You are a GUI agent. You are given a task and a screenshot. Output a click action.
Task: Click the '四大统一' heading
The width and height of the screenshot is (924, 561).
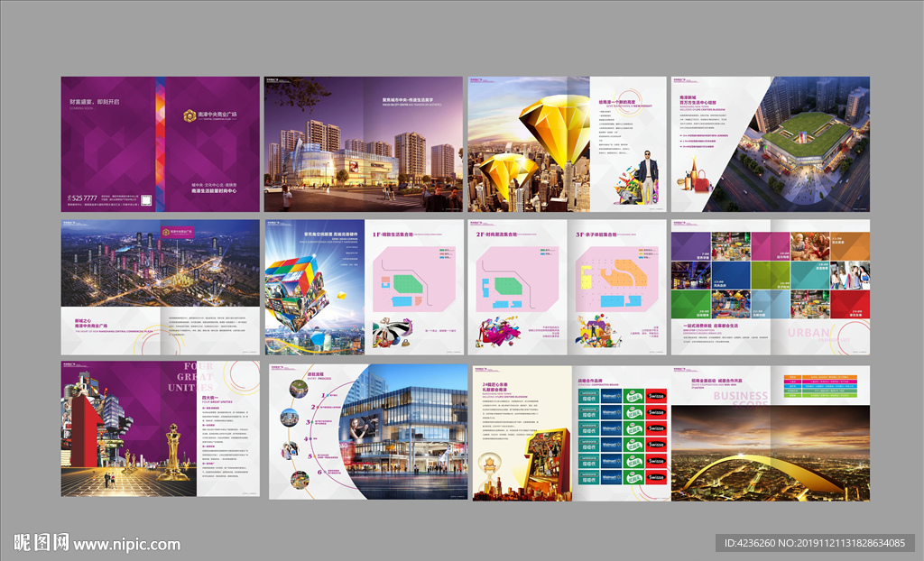212,398
